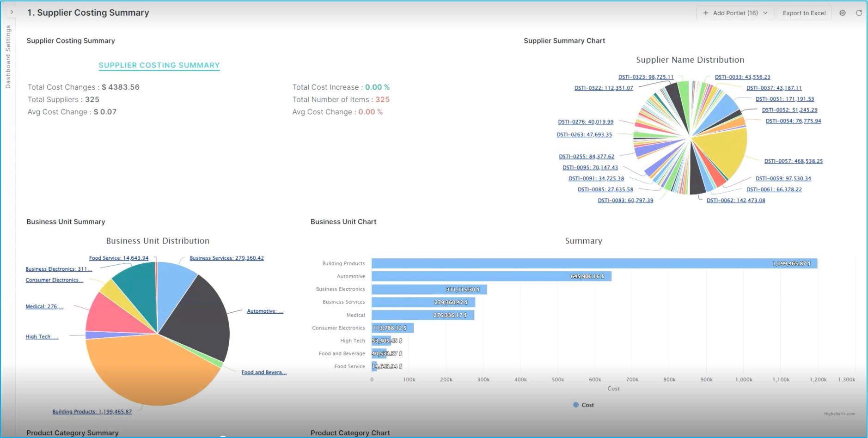
Task: Select the DSTI-0057 supplier pie label
Action: click(793, 161)
